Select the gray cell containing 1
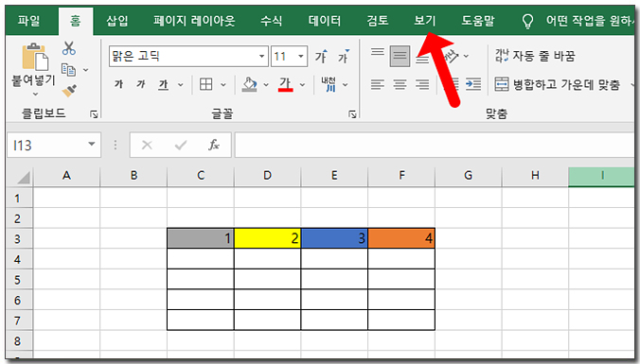 [x=201, y=238]
